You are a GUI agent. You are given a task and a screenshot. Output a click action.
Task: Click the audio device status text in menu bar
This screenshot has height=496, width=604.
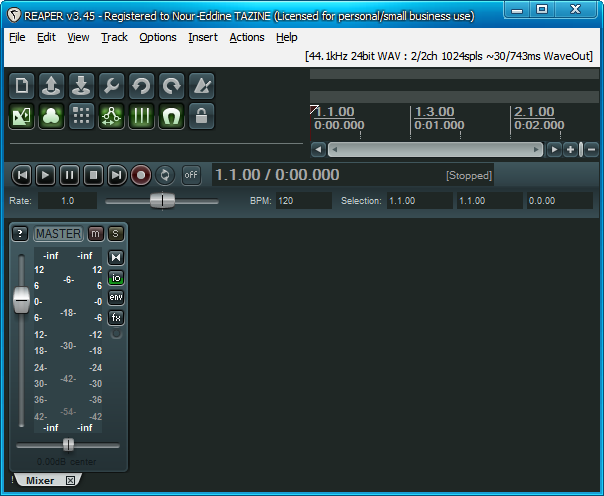449,56
